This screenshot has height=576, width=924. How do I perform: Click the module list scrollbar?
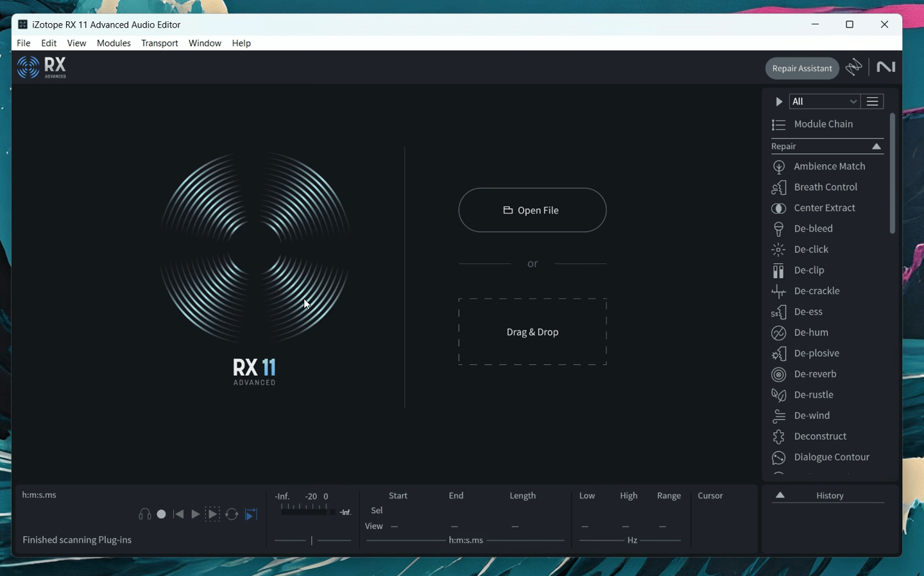coord(892,173)
